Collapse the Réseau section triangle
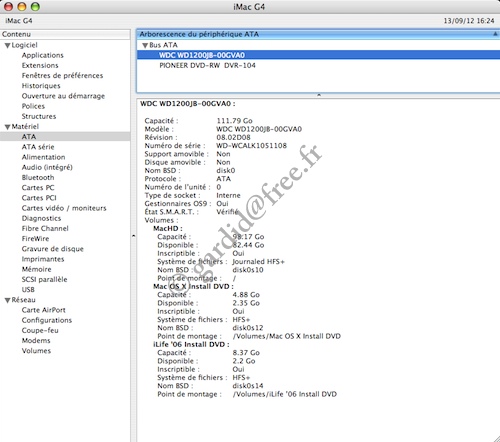 (7, 300)
